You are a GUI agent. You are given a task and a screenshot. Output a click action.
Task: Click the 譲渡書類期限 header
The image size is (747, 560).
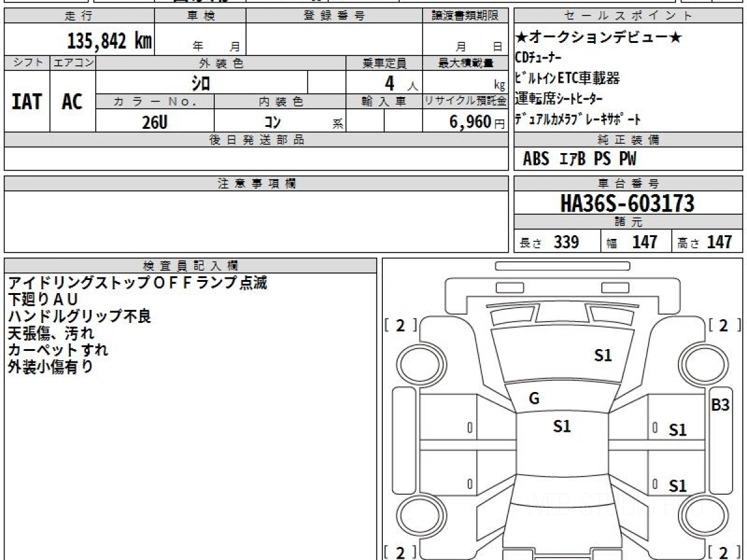click(465, 16)
